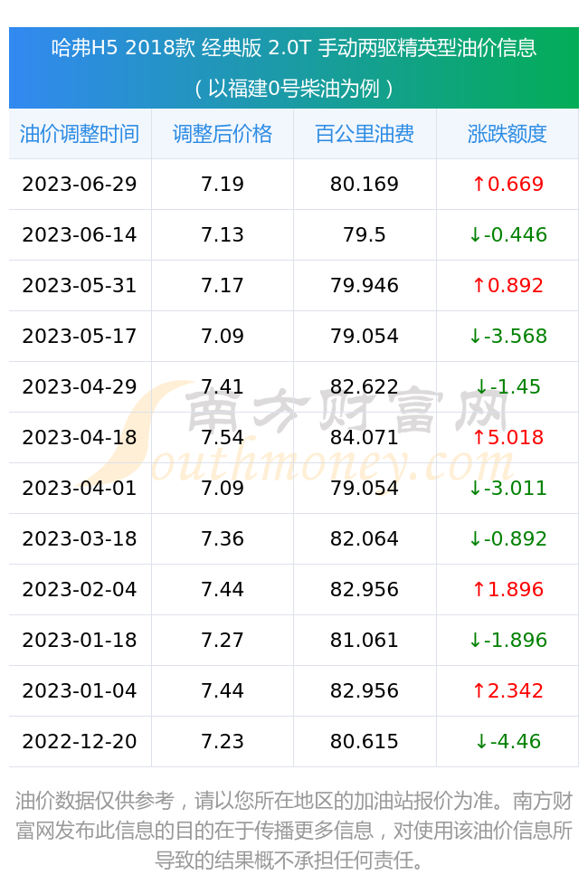Image resolution: width=588 pixels, height=884 pixels.
Task: Click the red 0.892 increase on 2023-05-31
Action: 507,285
